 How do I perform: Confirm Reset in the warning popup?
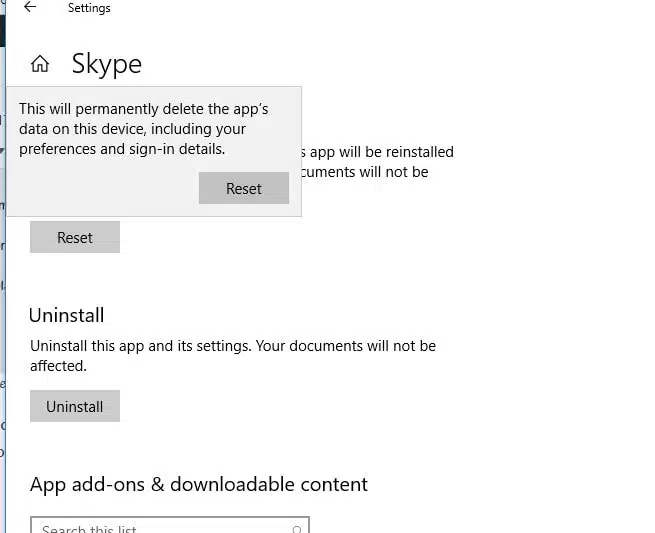[x=244, y=188]
